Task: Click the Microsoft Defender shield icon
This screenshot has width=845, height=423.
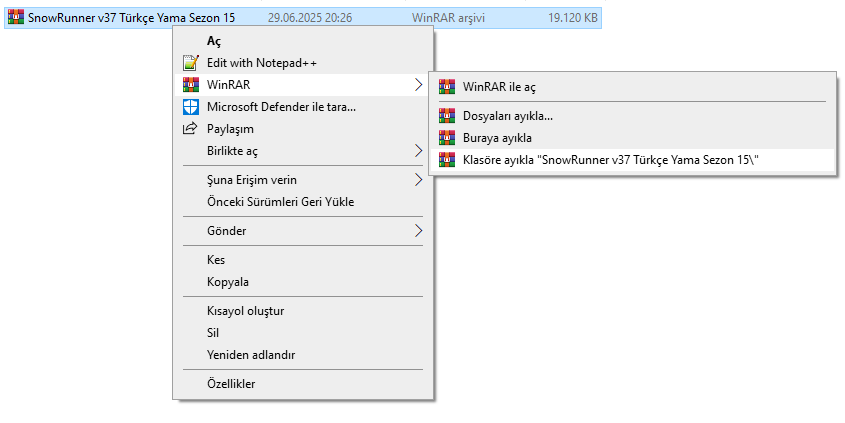Action: pyautogui.click(x=190, y=106)
